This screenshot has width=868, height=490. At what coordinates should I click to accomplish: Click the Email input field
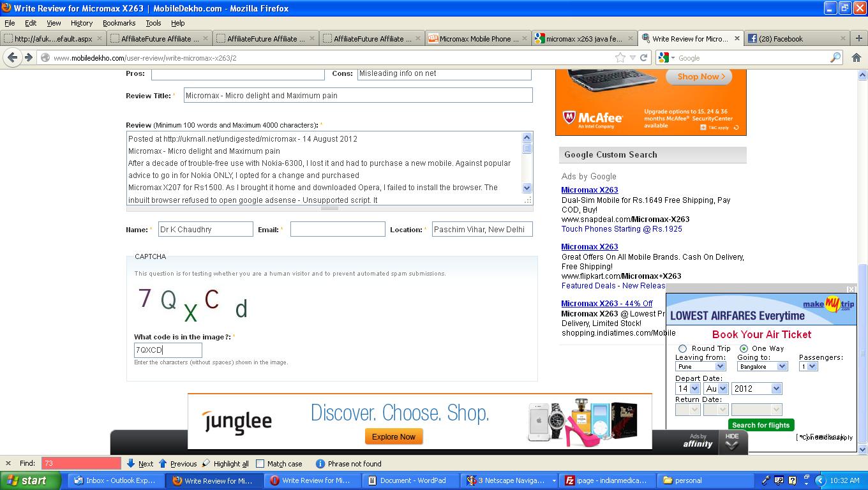[x=338, y=229]
